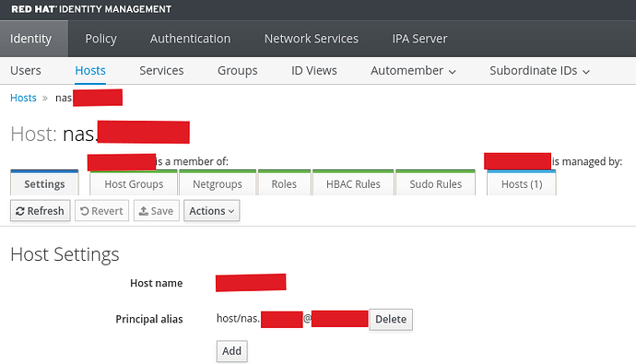The width and height of the screenshot is (636, 364).
Task: Click the Refresh button
Action: pyautogui.click(x=41, y=211)
